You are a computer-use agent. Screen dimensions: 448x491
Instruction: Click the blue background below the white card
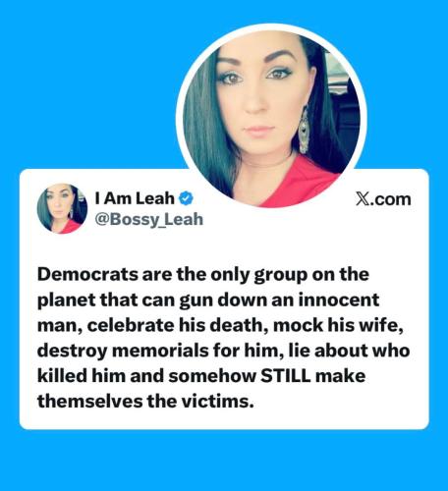coord(224,460)
